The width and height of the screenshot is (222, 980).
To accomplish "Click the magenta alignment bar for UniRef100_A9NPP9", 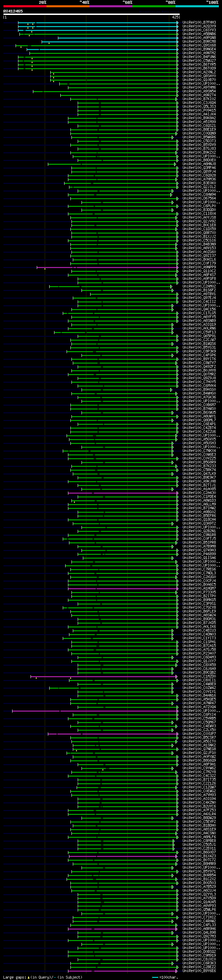I will coord(108,267).
